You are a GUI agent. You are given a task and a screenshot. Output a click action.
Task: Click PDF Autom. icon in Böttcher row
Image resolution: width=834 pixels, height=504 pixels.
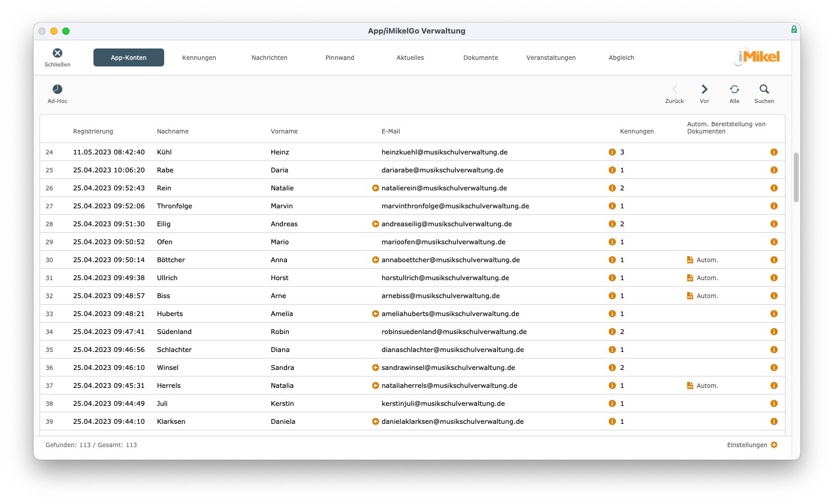690,260
